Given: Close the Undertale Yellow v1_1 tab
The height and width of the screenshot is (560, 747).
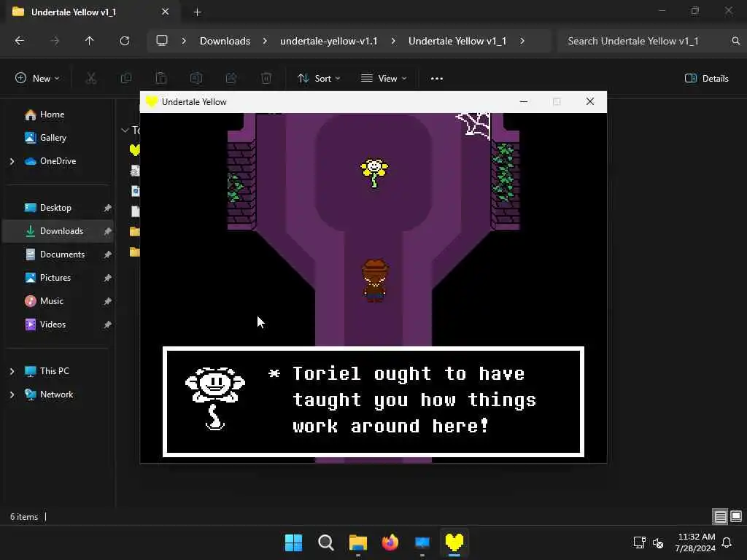Looking at the screenshot, I should coord(166,12).
